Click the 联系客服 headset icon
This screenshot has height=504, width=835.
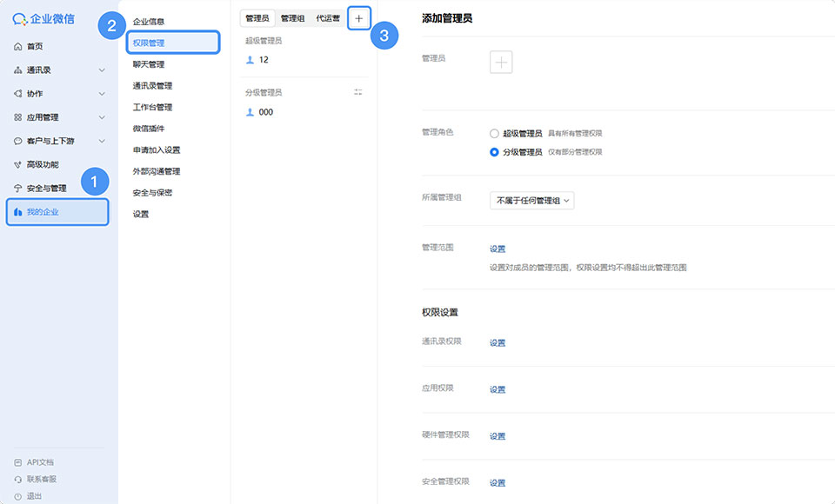(18, 479)
